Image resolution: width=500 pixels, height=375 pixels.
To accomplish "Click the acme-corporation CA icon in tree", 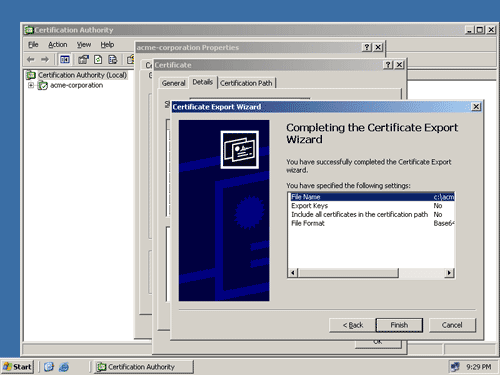I will [43, 86].
